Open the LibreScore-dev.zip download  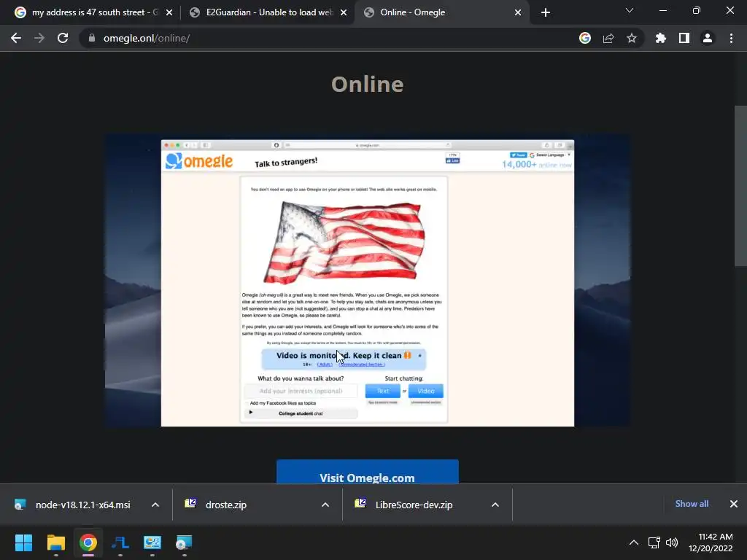point(414,505)
